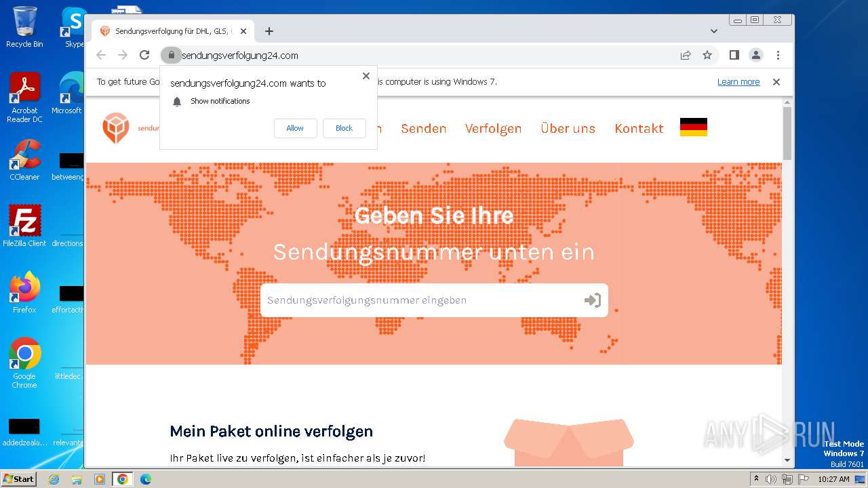The image size is (868, 488).
Task: Click the German flag language selector
Action: point(694,127)
